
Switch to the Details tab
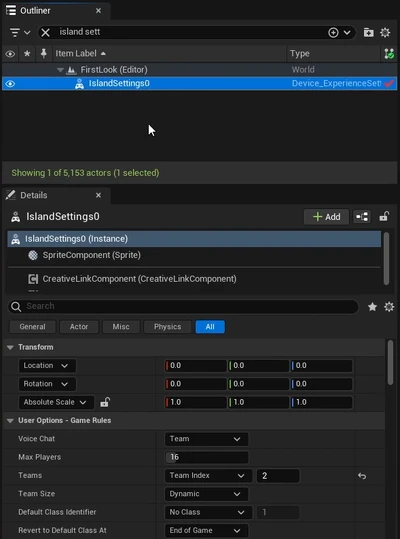33,195
